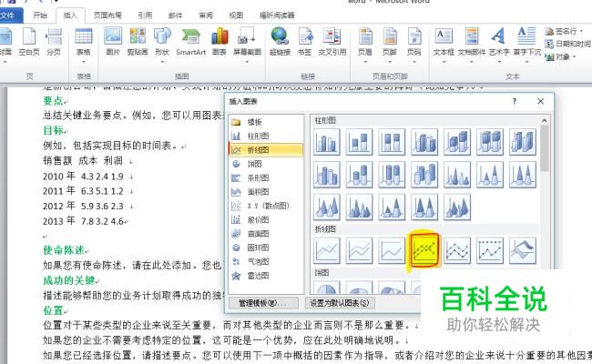Open 剪贴画 clip art

138,42
